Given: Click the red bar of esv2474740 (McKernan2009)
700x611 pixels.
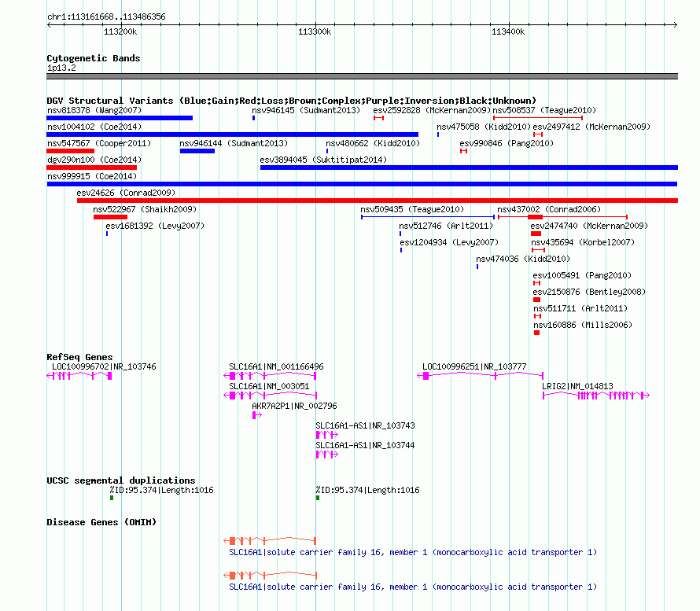Looking at the screenshot, I should pos(536,234).
